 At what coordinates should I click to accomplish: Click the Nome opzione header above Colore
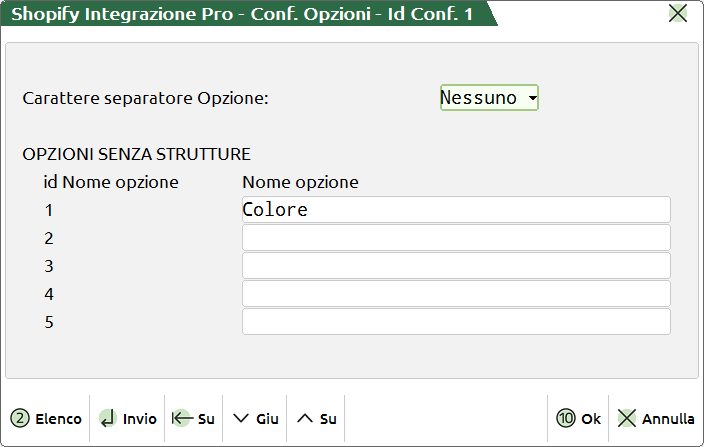pyautogui.click(x=300, y=182)
